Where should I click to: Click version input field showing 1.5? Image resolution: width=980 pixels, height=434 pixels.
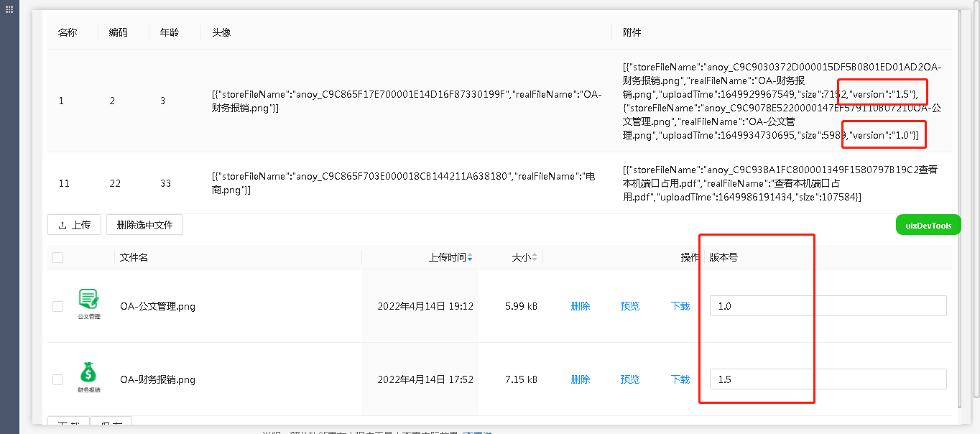828,379
